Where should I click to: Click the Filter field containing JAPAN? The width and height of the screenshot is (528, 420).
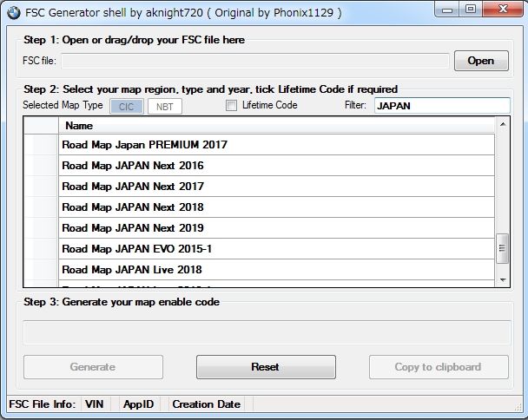point(442,106)
